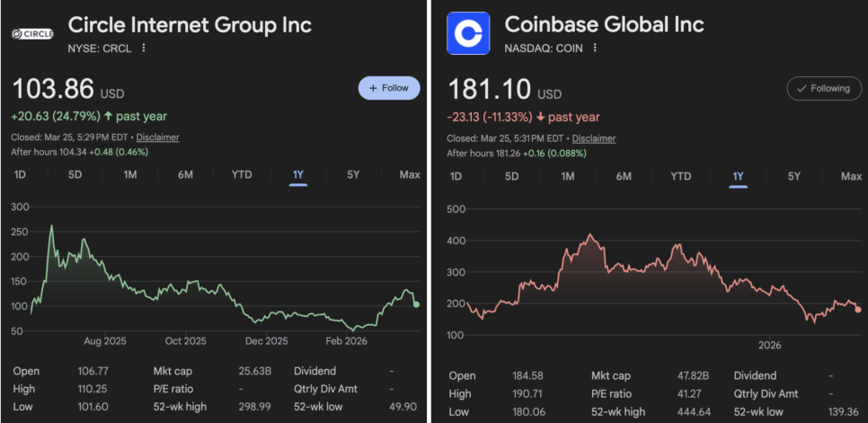Open three-dot menu beside NASDAQ: COIN

coord(594,48)
